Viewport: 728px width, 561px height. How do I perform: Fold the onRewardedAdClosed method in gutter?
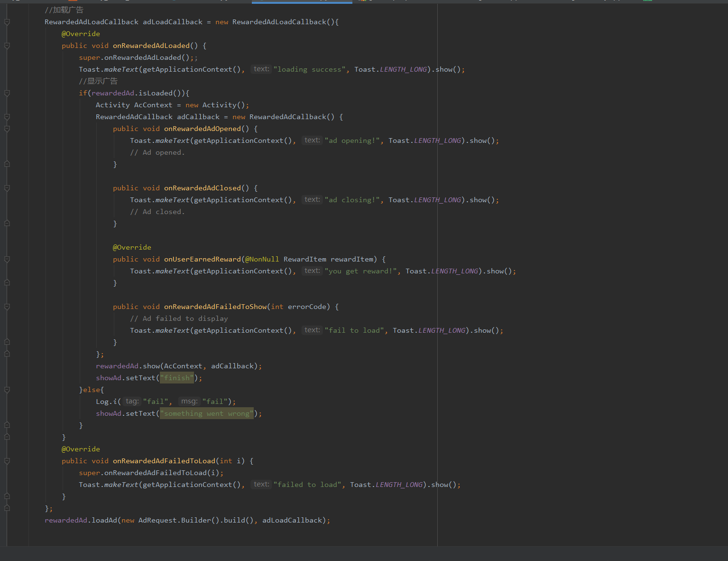pos(7,188)
